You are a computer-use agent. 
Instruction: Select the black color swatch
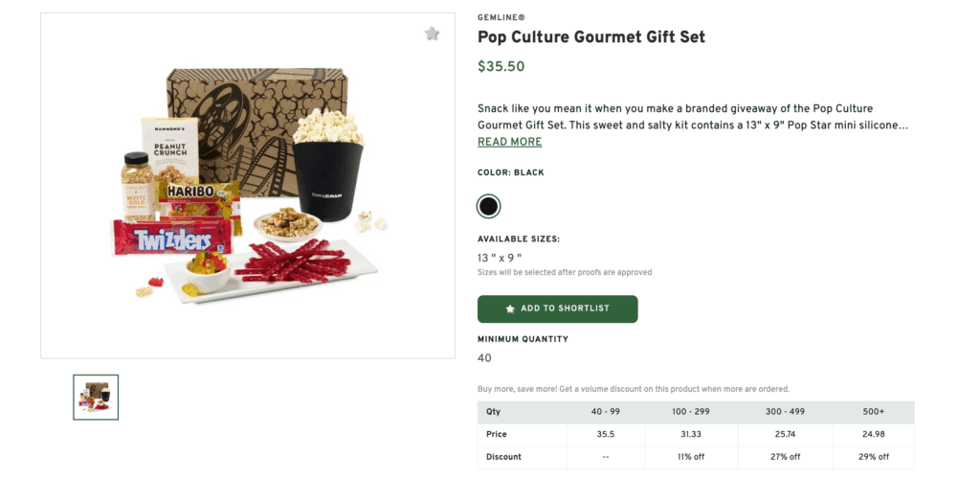click(x=488, y=206)
